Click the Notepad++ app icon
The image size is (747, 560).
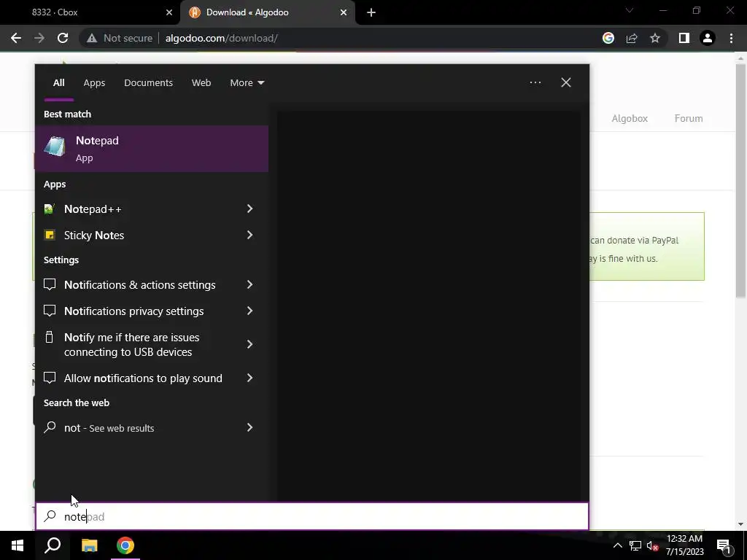click(x=50, y=209)
